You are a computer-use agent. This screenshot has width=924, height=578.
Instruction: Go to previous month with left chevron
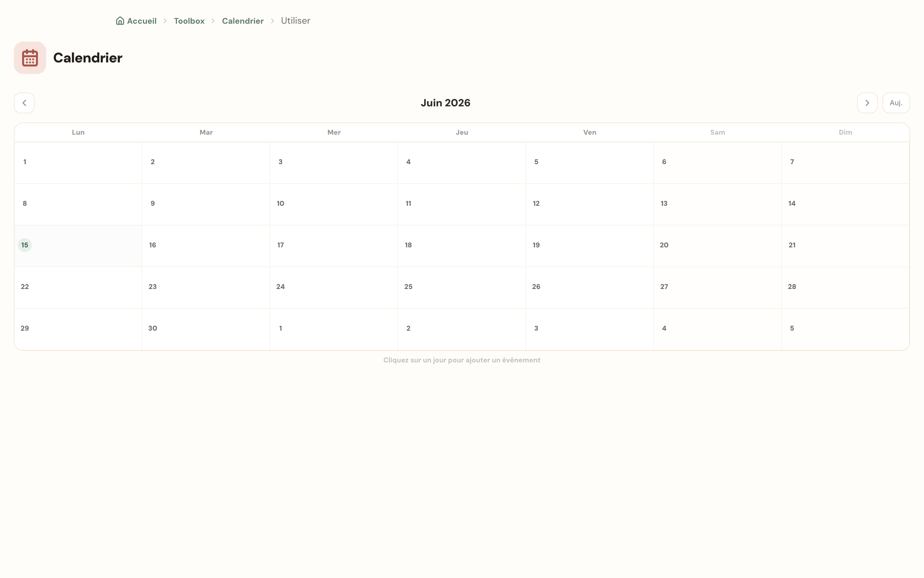pyautogui.click(x=24, y=103)
